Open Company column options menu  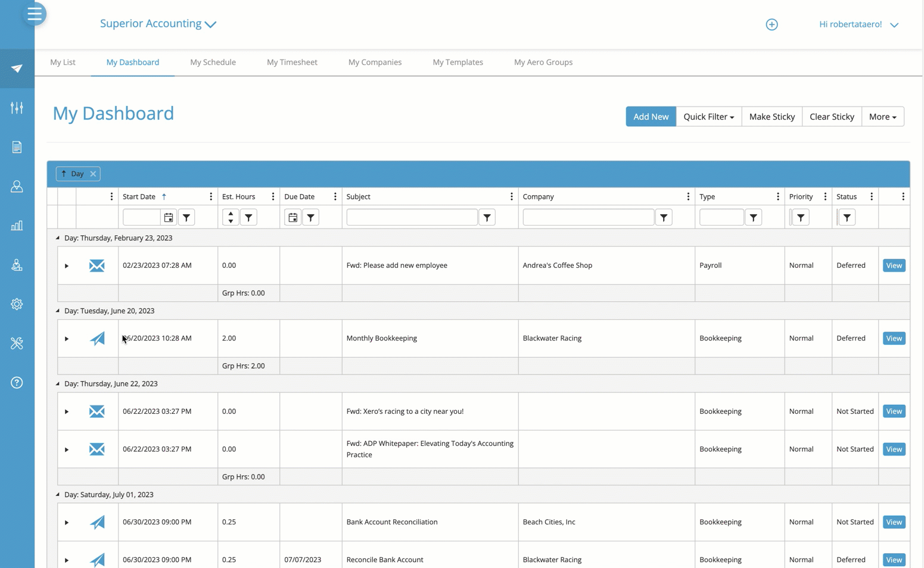coord(688,196)
